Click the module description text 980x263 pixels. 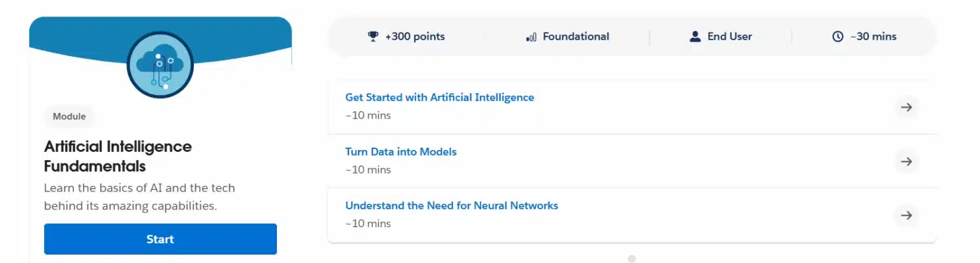click(140, 197)
